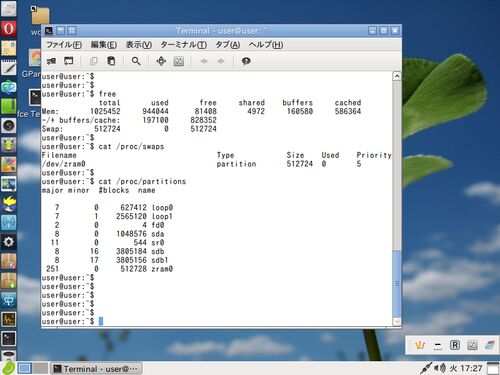Open the green archive dock icon

9,106
